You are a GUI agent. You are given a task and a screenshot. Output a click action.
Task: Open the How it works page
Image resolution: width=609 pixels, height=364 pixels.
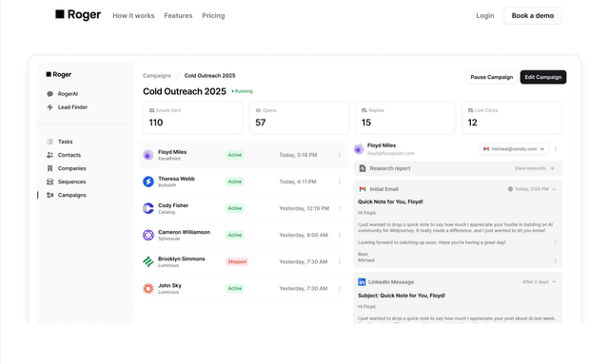click(x=133, y=15)
